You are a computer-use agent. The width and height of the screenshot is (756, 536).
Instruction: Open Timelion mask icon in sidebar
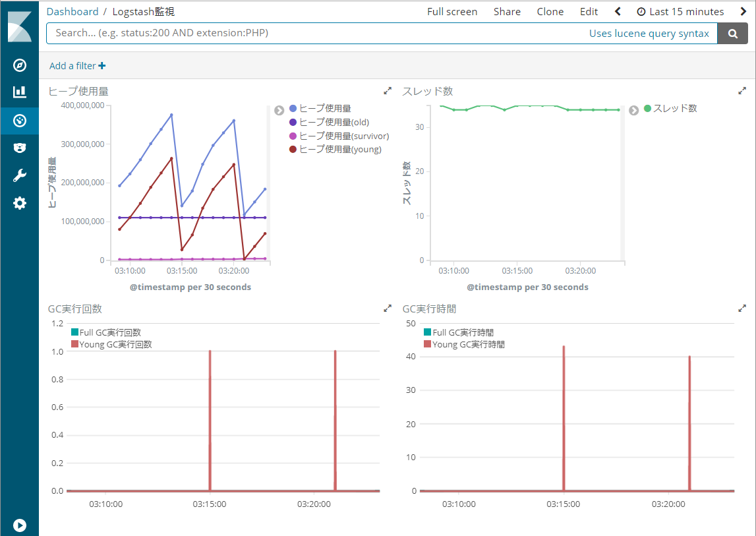[20, 148]
